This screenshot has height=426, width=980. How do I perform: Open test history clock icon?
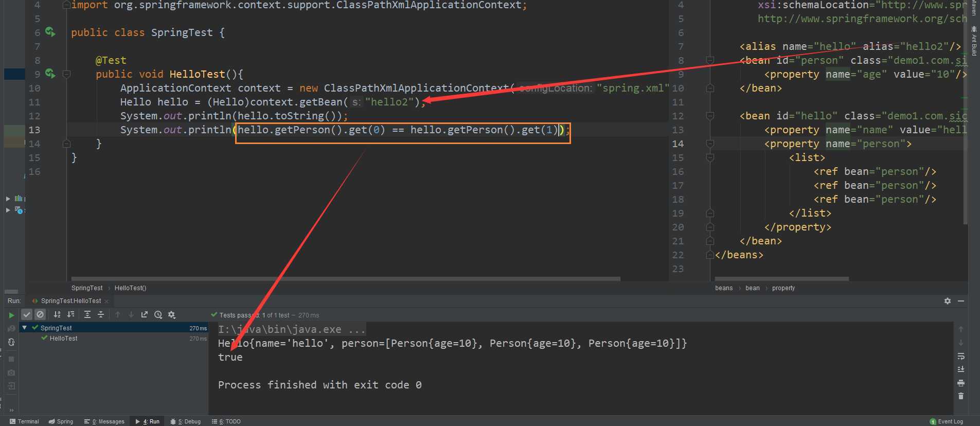coord(158,314)
